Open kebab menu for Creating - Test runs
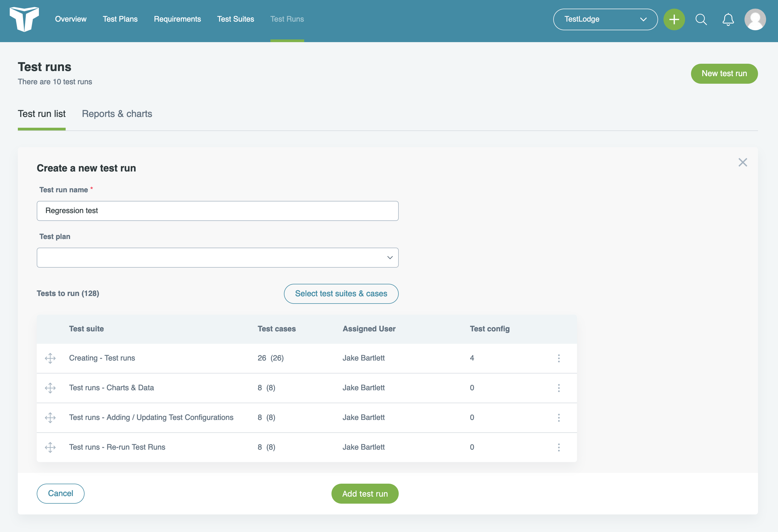The height and width of the screenshot is (532, 778). click(558, 358)
